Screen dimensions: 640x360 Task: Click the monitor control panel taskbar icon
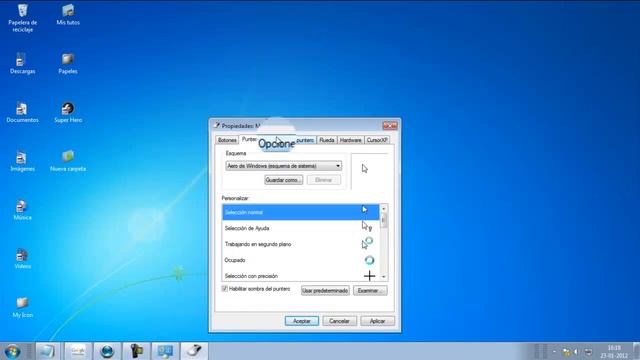[165, 351]
